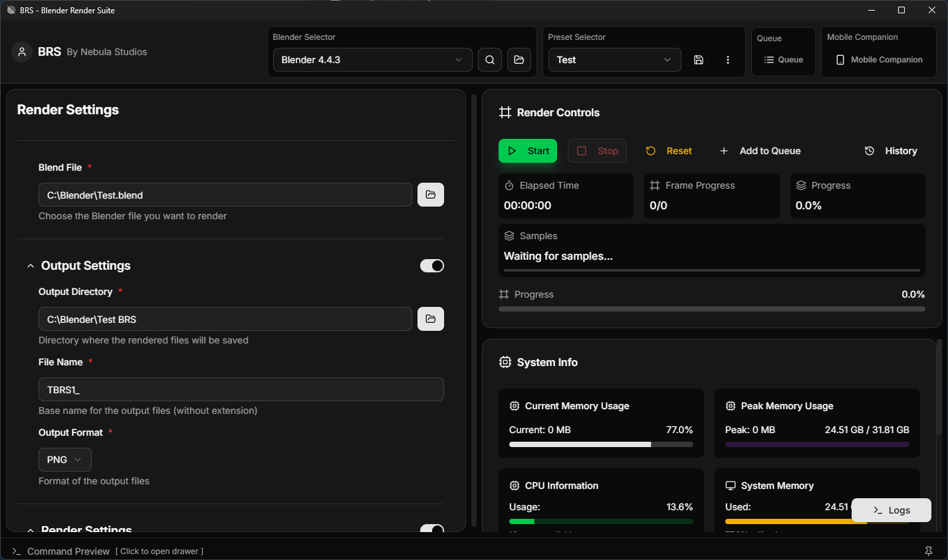
Task: Click the Frame Progress hash icon
Action: 655,185
